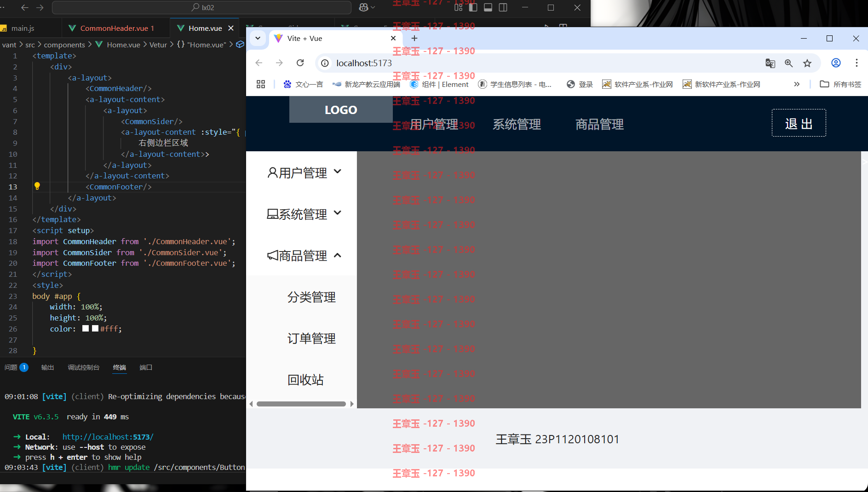Image resolution: width=868 pixels, height=492 pixels.
Task: Show more bookmarks overflow chevron
Action: pos(797,84)
